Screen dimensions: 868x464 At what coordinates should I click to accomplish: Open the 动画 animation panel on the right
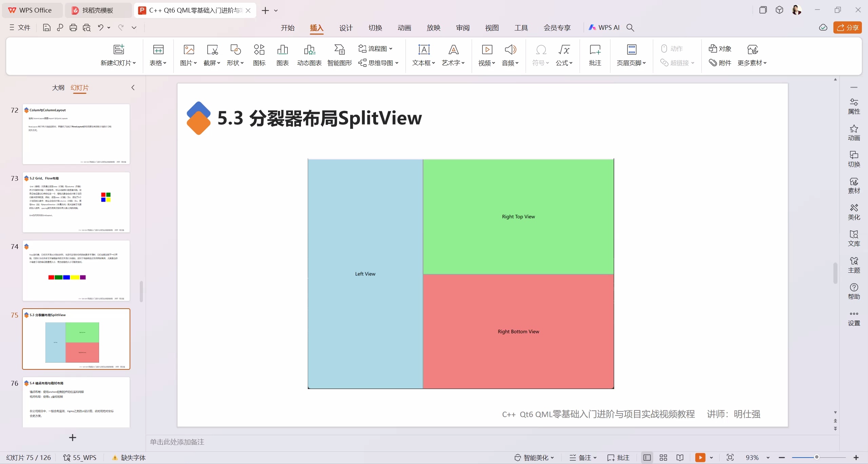point(854,132)
